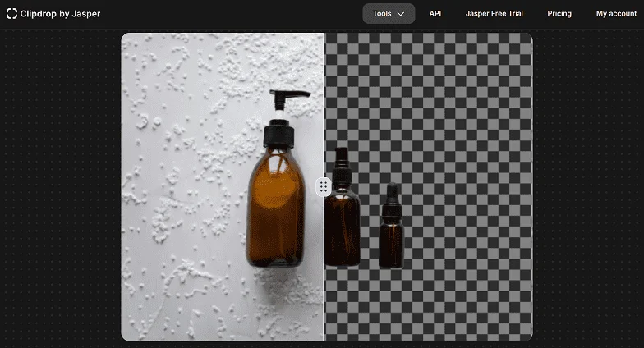Click the before/after comparison slider handle
Image resolution: width=644 pixels, height=348 pixels.
point(324,187)
